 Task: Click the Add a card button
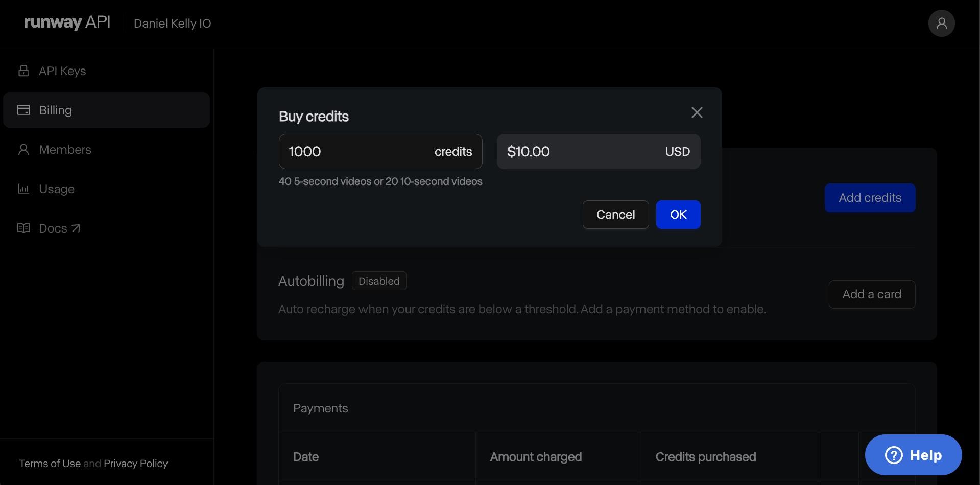click(x=871, y=294)
